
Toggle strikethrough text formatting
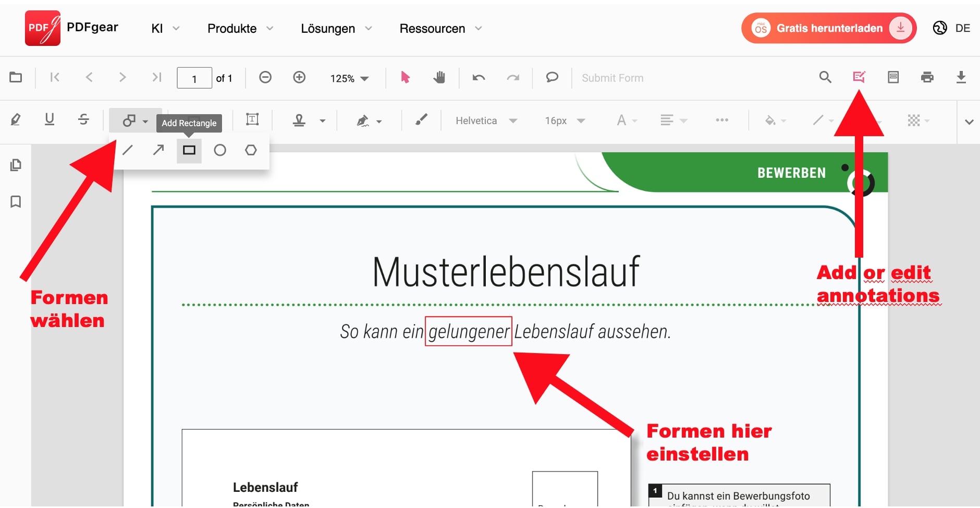[83, 120]
